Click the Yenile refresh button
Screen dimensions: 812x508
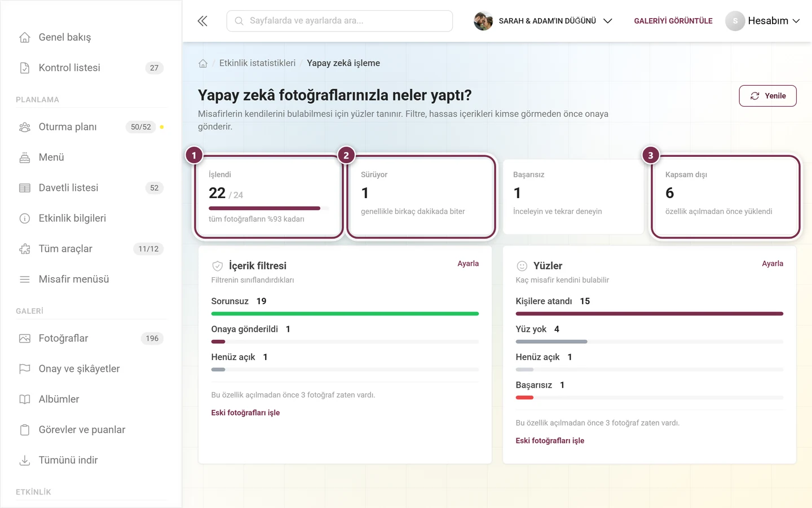(767, 96)
